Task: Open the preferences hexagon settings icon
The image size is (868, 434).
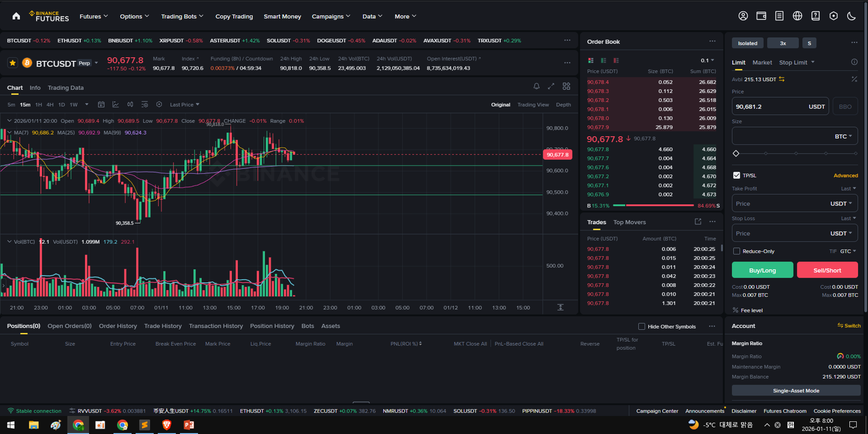Action: [834, 16]
